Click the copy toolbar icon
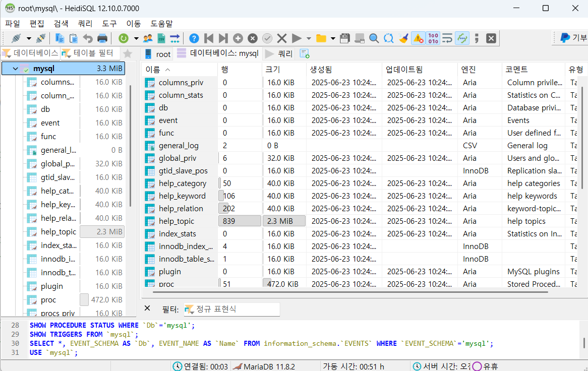This screenshot has height=371, width=588. click(60, 38)
